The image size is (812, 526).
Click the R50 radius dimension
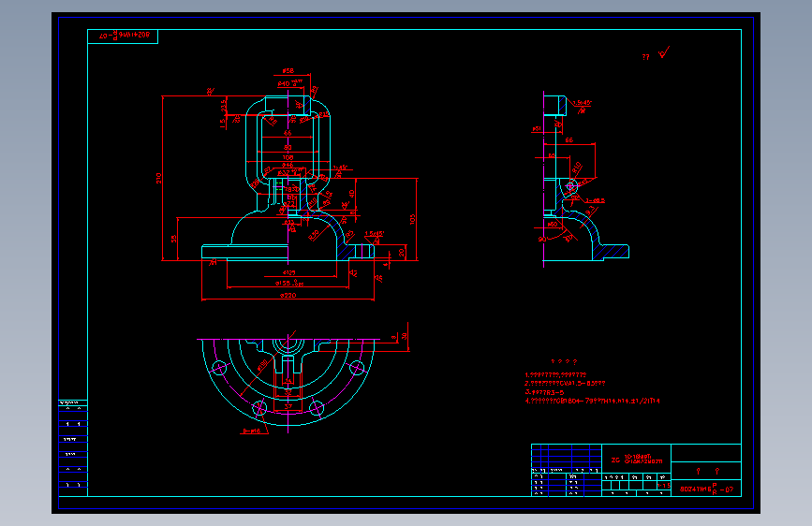(x=314, y=235)
